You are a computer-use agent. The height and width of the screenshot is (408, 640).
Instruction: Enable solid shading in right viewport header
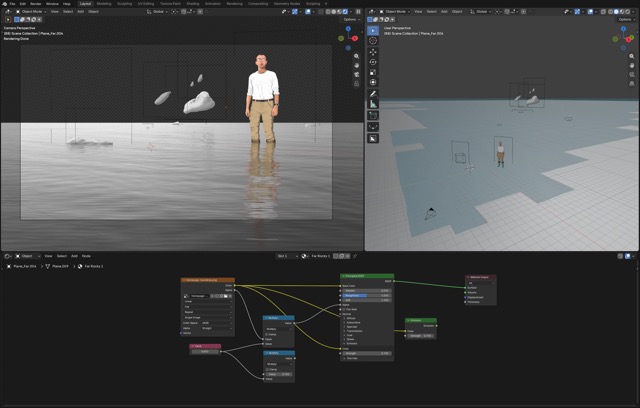616,11
